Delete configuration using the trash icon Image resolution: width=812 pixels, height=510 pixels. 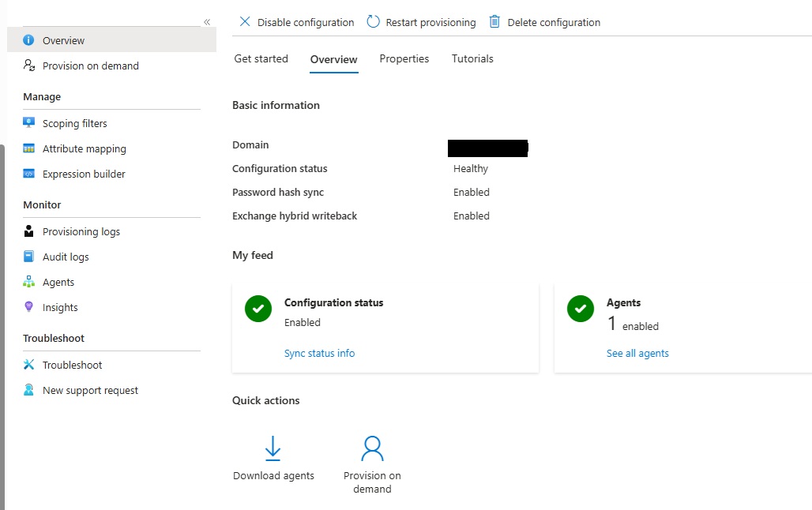(543, 22)
